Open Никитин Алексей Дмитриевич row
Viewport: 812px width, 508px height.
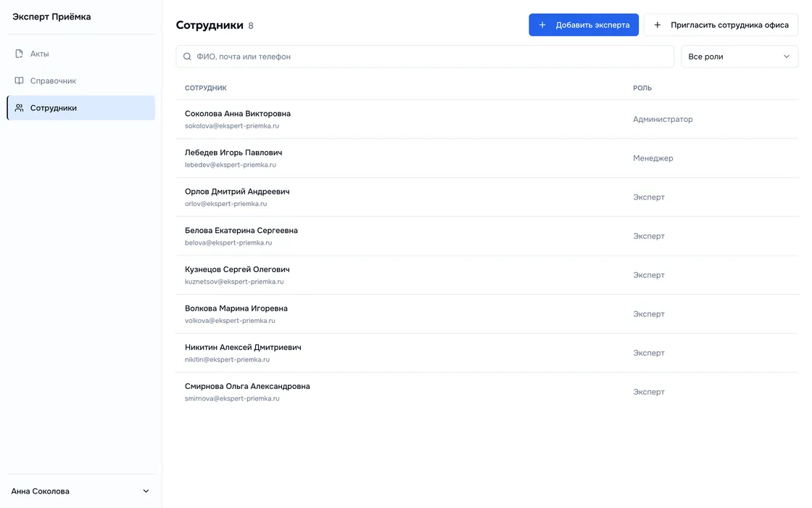(486, 353)
